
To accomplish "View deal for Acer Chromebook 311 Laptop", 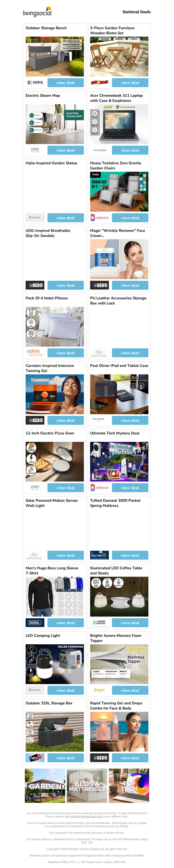I will tap(130, 150).
